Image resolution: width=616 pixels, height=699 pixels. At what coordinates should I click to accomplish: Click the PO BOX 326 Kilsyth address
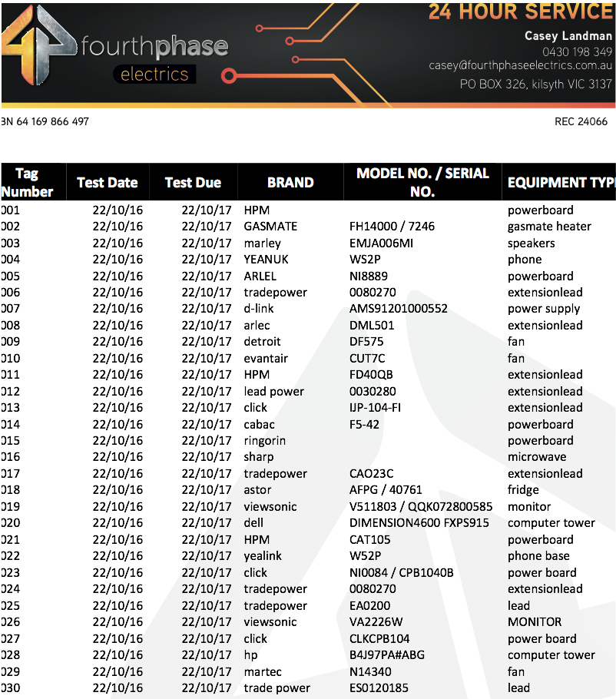[536, 84]
